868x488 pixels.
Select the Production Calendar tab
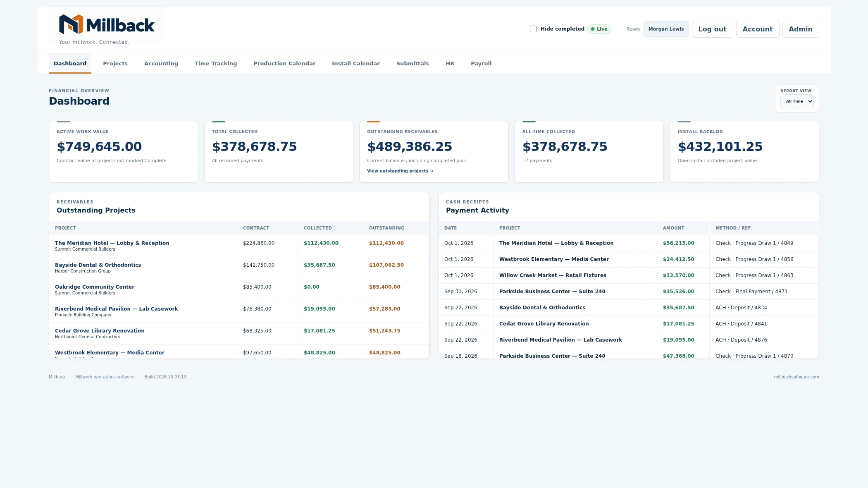[284, 63]
